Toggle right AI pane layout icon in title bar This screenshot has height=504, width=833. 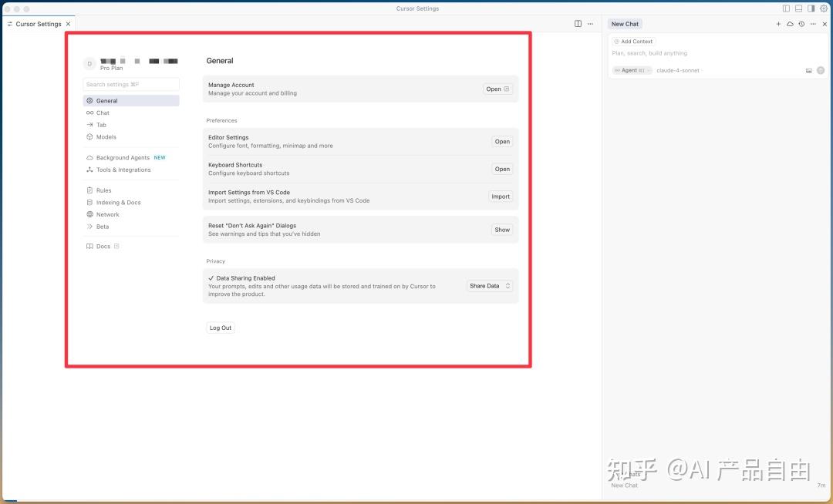811,8
